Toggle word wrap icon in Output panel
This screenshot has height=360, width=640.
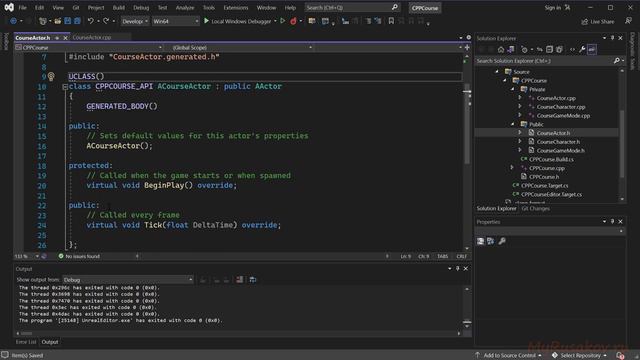click(253, 280)
